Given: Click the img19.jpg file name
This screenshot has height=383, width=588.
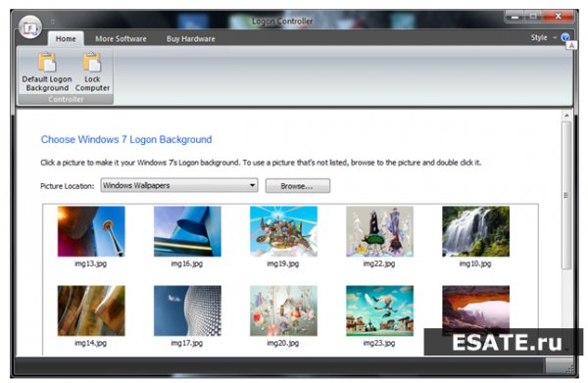Looking at the screenshot, I should click(283, 263).
